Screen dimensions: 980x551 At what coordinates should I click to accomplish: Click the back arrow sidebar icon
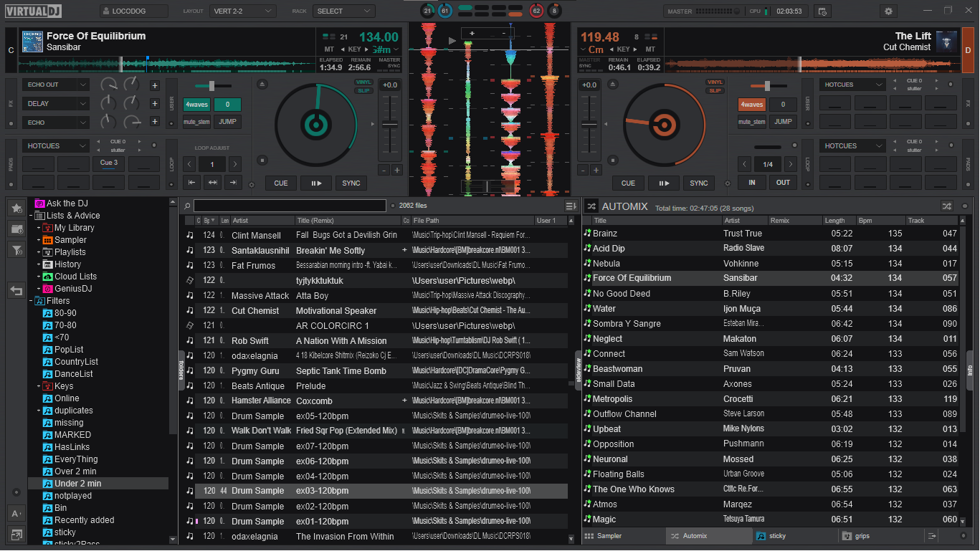point(16,290)
